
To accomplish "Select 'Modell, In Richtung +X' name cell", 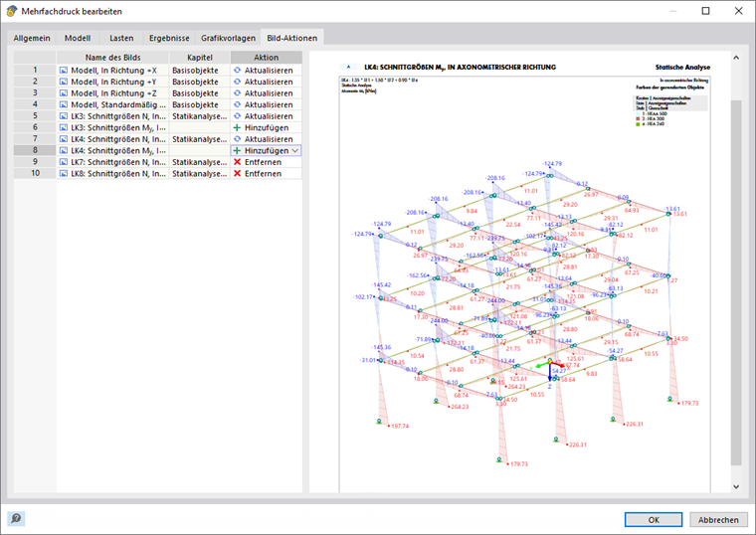I will coord(112,71).
